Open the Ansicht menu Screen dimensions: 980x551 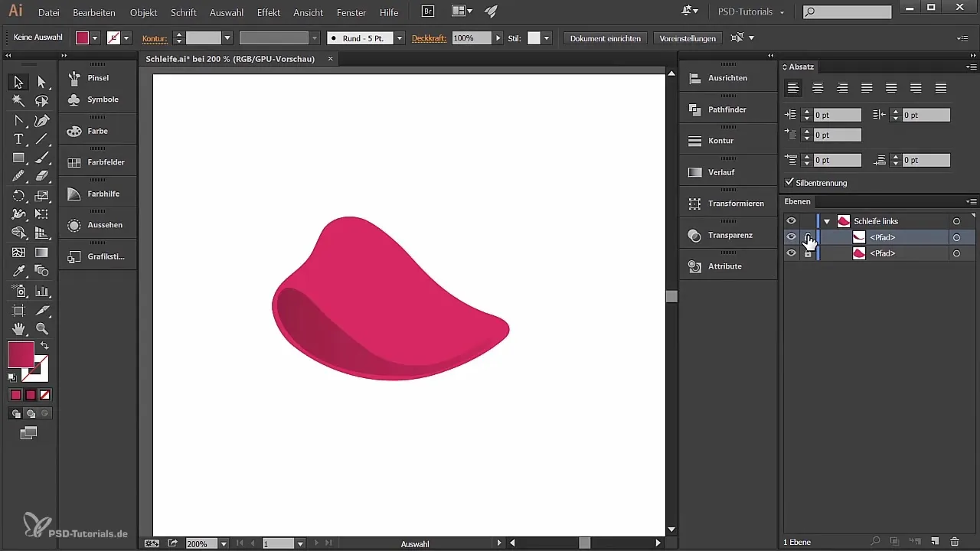tap(309, 12)
